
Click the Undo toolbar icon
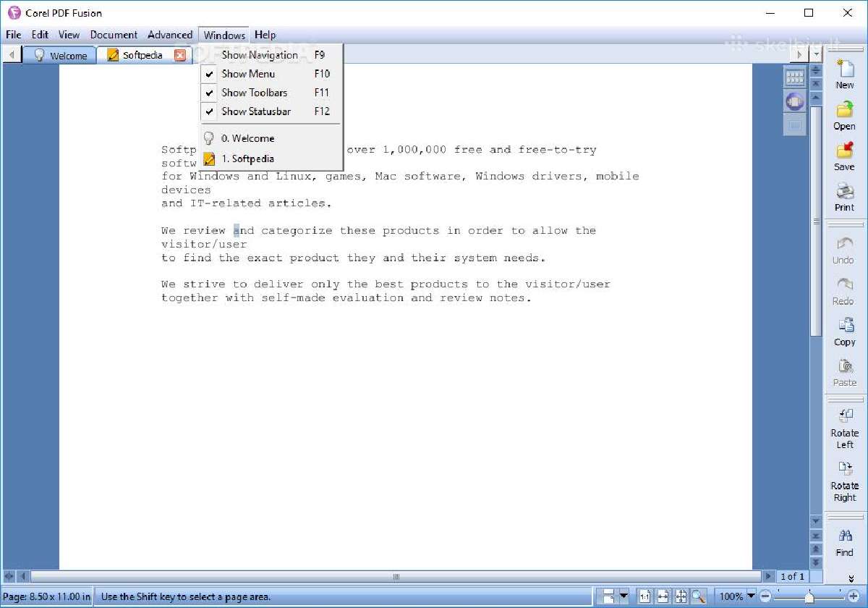click(844, 245)
